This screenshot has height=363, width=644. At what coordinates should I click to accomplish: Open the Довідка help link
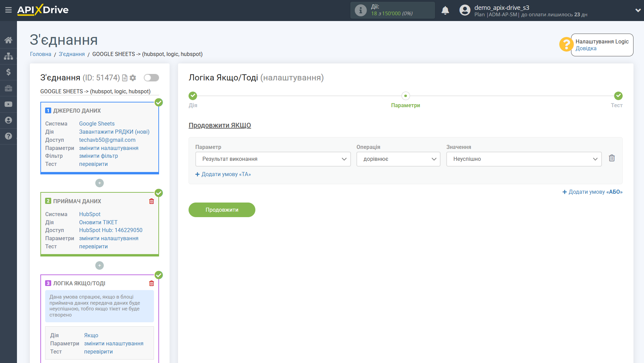tap(586, 49)
